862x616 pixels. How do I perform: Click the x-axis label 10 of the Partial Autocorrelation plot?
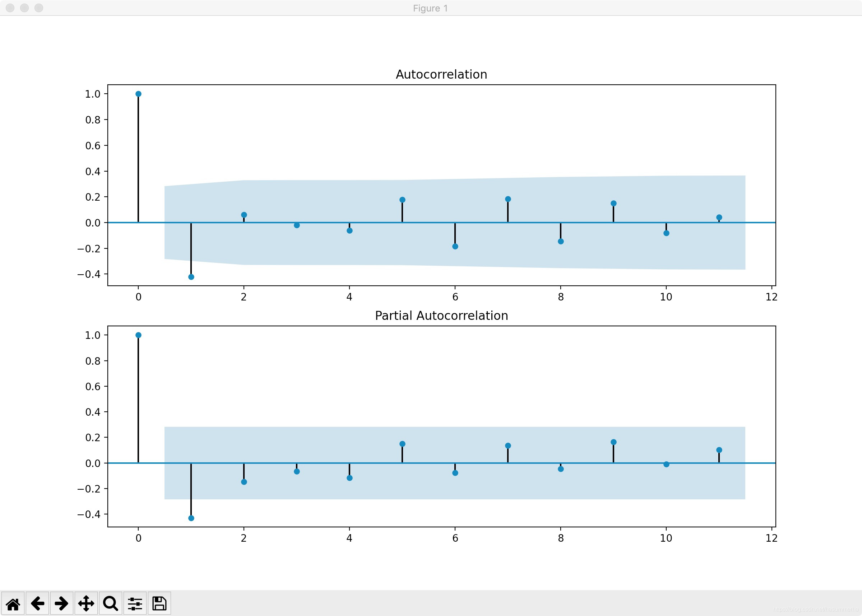[x=666, y=538]
